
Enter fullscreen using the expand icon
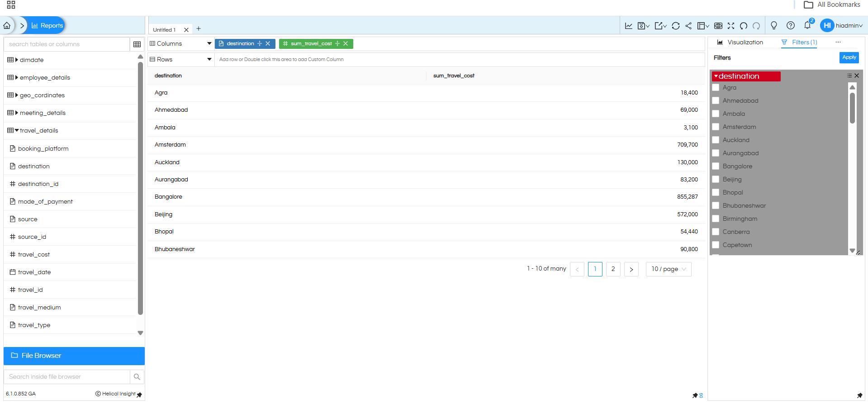click(x=731, y=26)
